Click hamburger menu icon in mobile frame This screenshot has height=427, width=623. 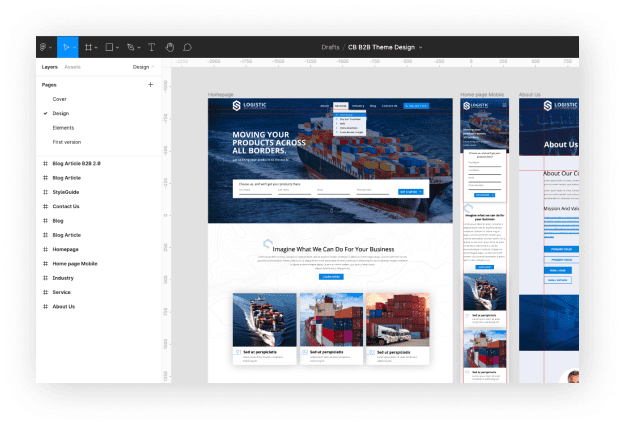point(504,105)
